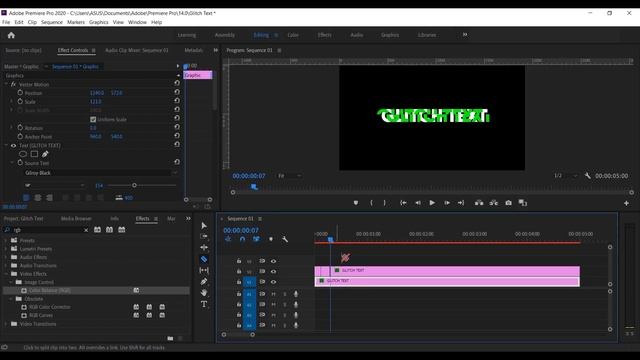Viewport: 640px width, 360px height.
Task: Clear the Effects search field
Action: pyautogui.click(x=86, y=230)
